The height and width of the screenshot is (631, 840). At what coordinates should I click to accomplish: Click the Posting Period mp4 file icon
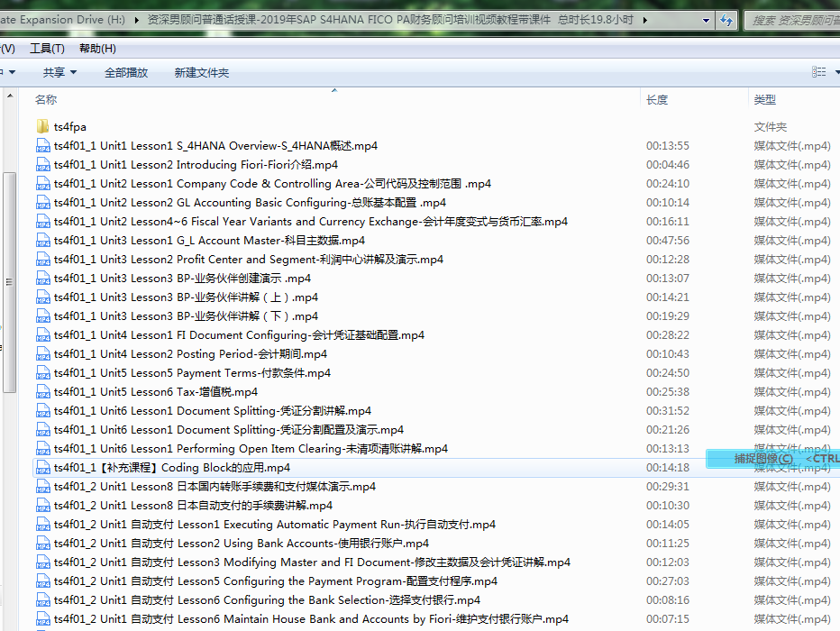pyautogui.click(x=42, y=354)
